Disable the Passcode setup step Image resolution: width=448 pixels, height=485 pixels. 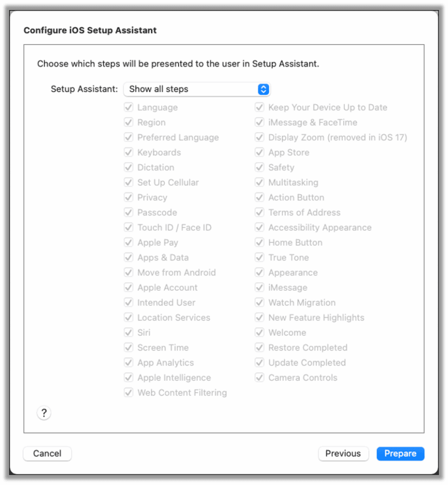[128, 212]
